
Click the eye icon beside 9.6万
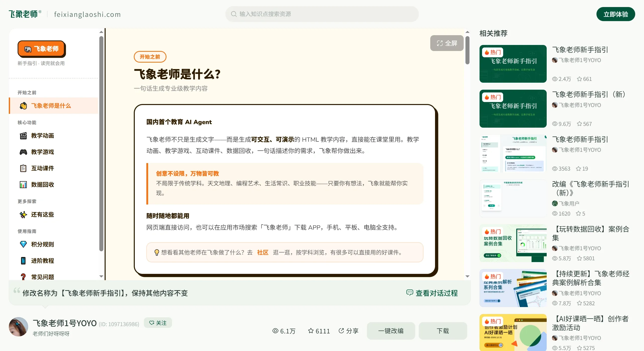coord(555,124)
